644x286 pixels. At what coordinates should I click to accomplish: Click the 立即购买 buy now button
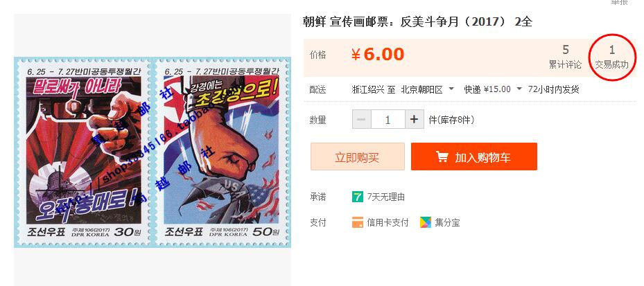click(357, 157)
